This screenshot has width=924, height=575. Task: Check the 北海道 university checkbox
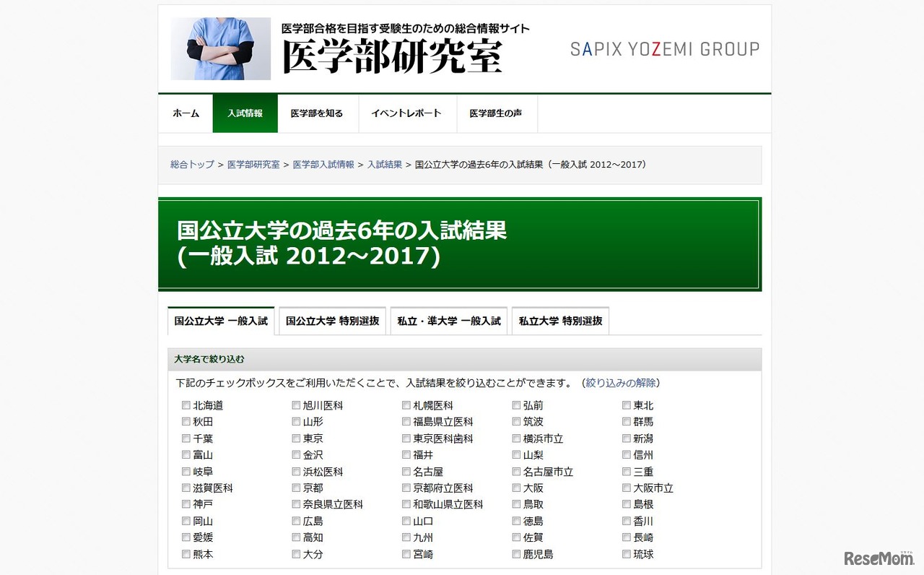point(186,405)
